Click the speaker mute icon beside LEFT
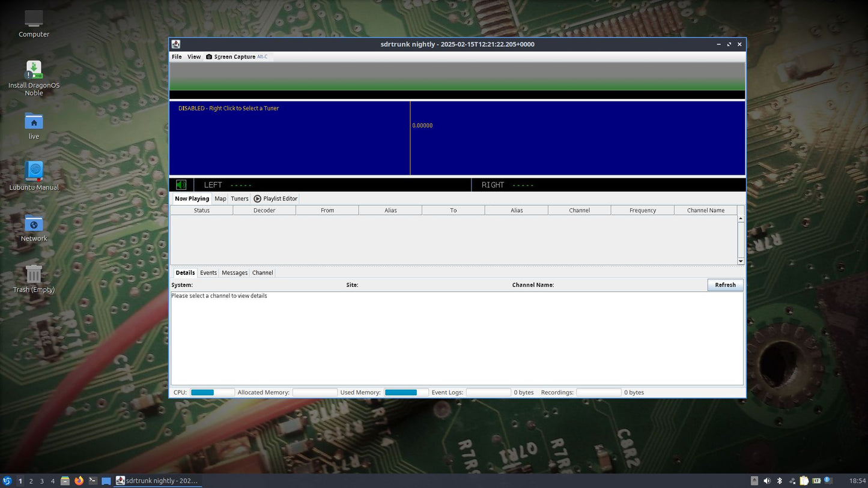The width and height of the screenshot is (868, 488). 181,185
